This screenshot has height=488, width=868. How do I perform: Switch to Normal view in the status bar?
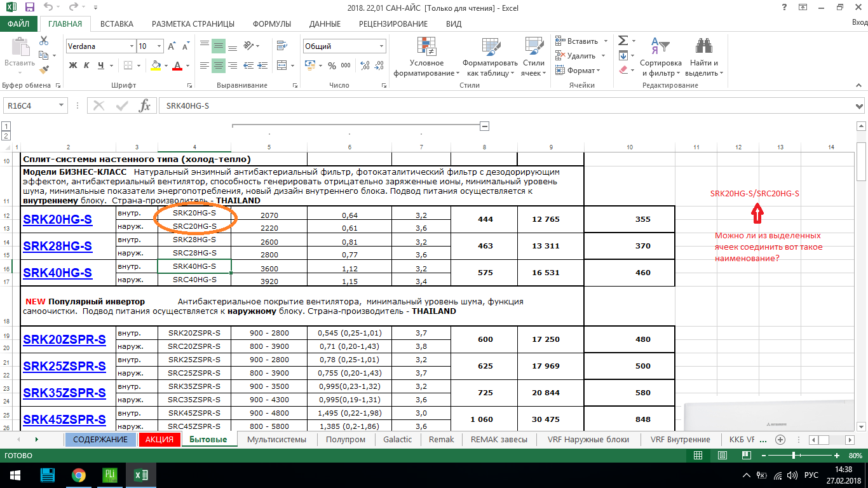[x=698, y=456]
